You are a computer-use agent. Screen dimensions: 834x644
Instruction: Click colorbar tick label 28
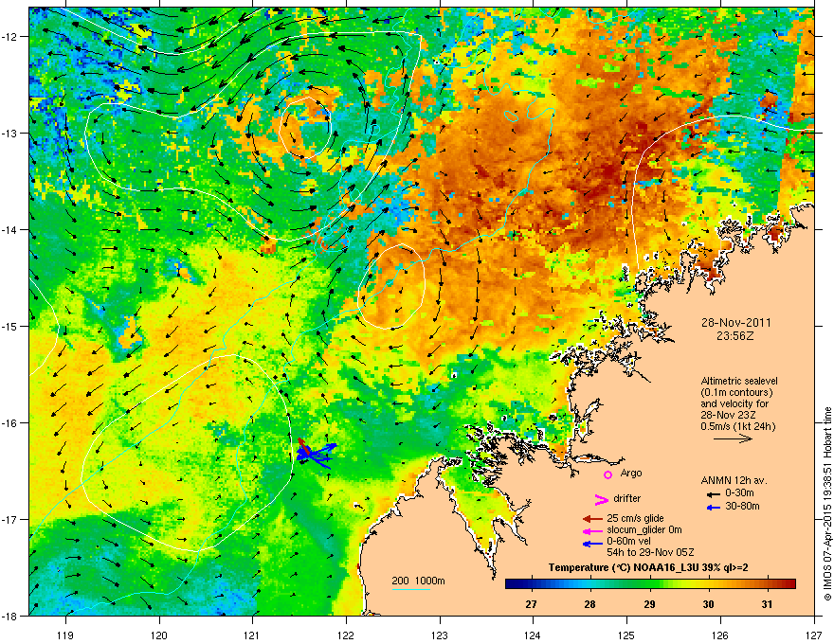589,604
